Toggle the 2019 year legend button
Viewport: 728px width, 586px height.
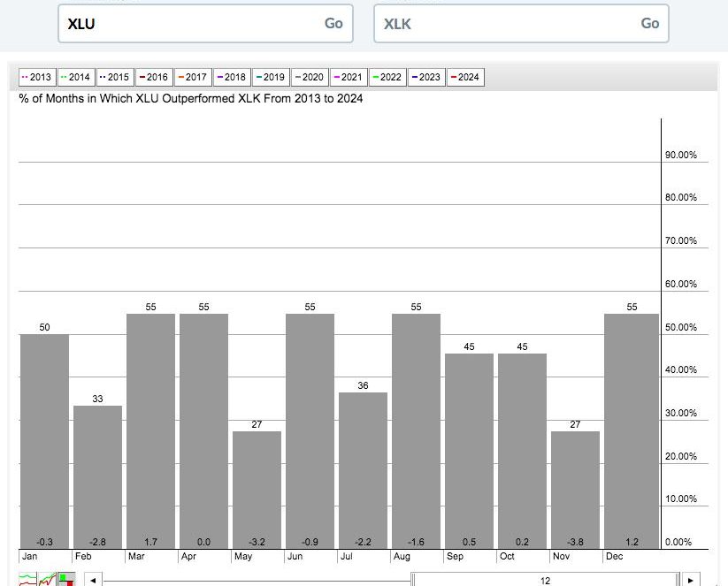(272, 77)
